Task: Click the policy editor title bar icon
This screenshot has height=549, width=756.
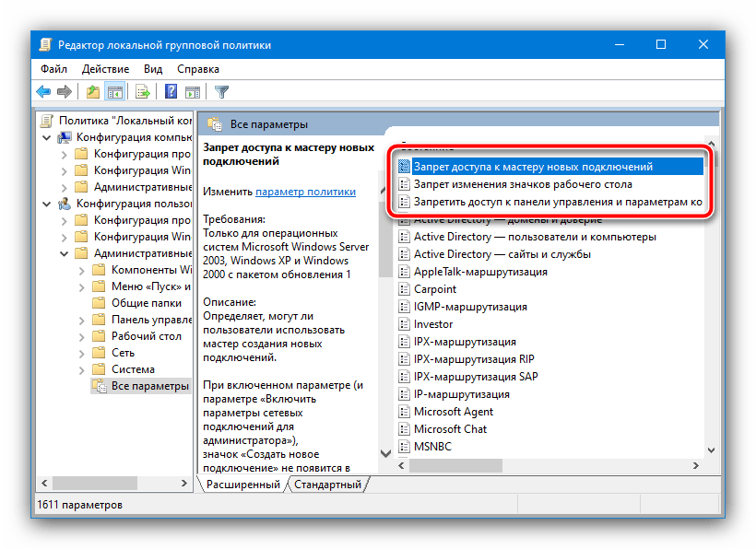Action: (x=46, y=45)
